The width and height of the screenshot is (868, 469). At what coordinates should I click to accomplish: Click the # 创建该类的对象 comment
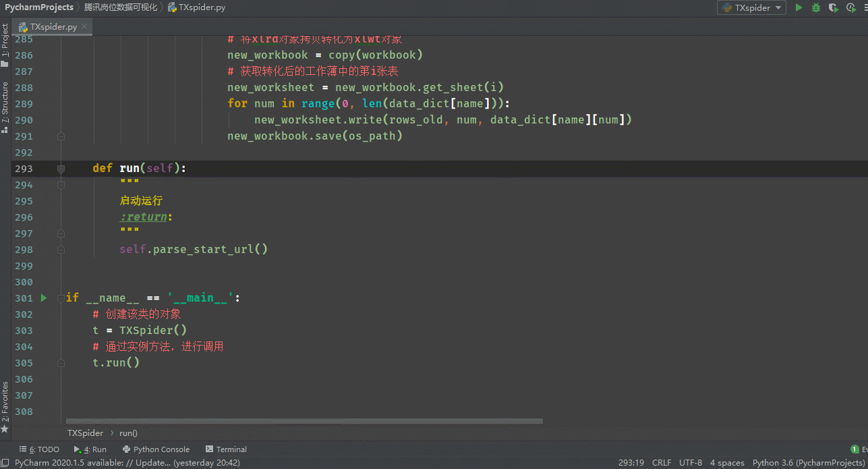pos(137,314)
